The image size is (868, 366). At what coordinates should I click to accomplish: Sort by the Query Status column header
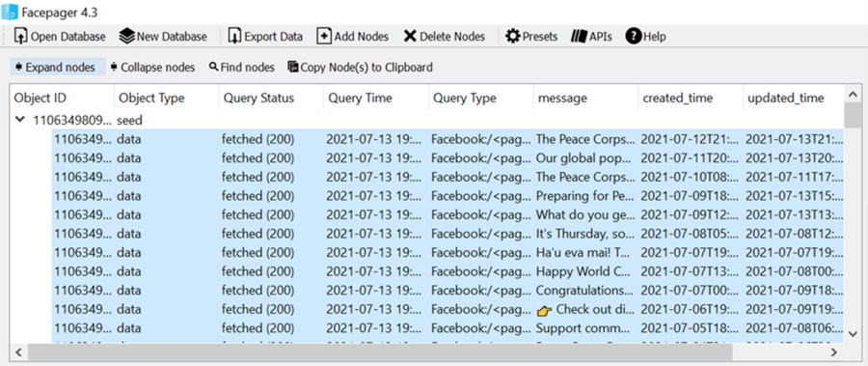point(271,99)
